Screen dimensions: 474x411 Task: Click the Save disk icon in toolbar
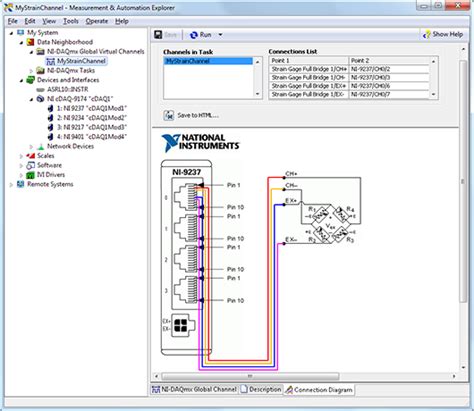pos(158,35)
